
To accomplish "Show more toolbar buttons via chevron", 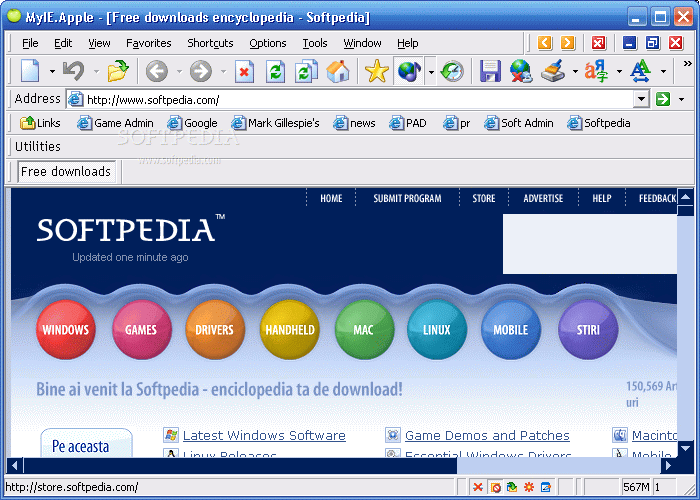I will 688,64.
